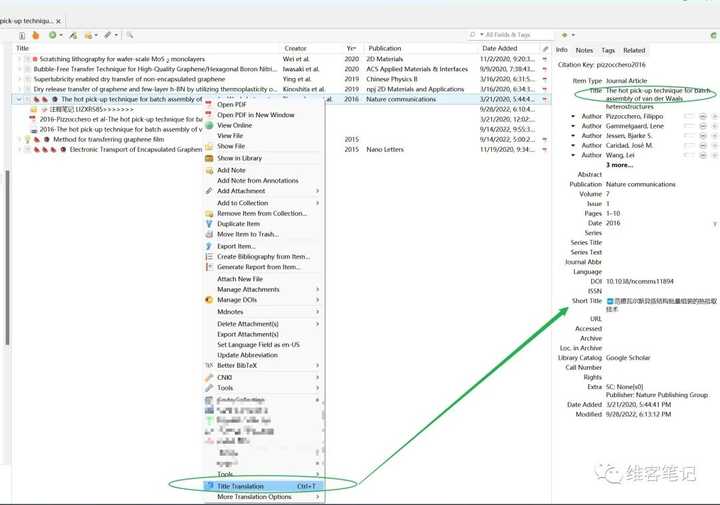Open the New Item dropdown arrow
The height and width of the screenshot is (505, 720).
click(61, 35)
